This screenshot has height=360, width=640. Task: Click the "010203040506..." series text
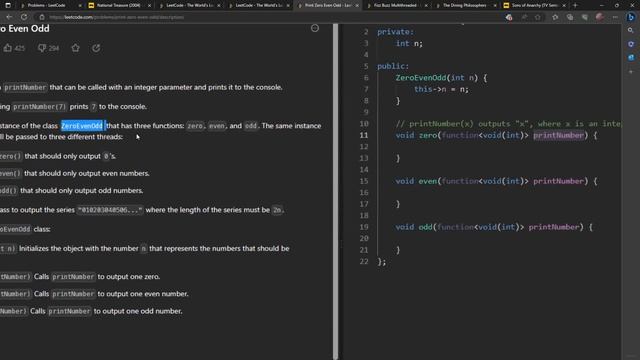coord(110,210)
